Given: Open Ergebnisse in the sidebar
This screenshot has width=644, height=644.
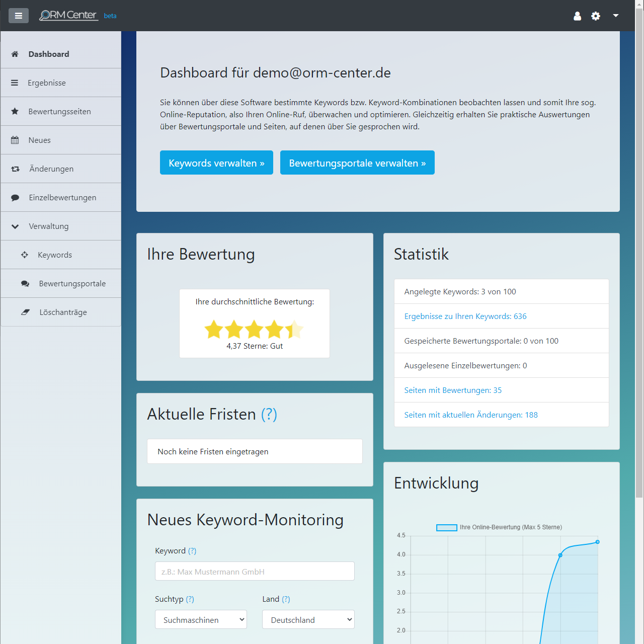Looking at the screenshot, I should click(46, 83).
